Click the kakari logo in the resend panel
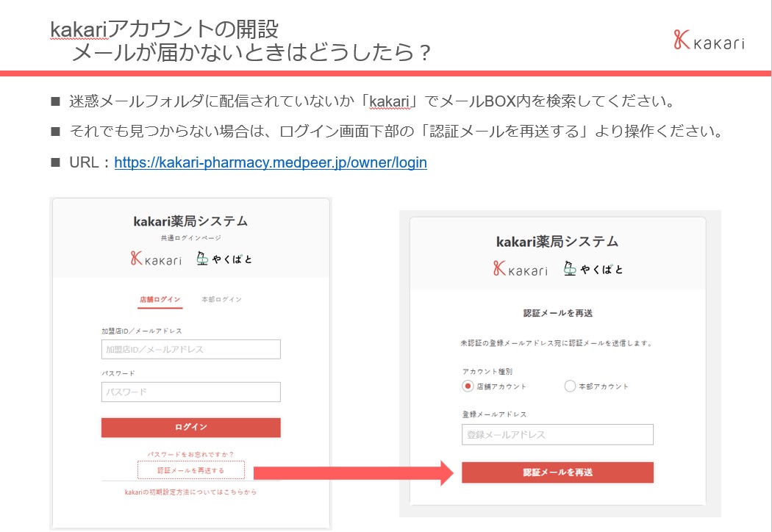This screenshot has width=772, height=532. click(x=521, y=269)
